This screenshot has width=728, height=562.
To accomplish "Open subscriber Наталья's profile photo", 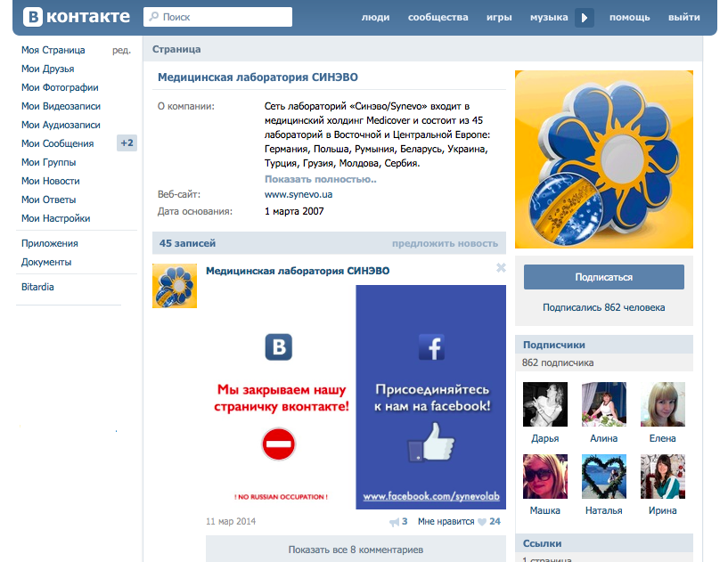I will click(603, 476).
